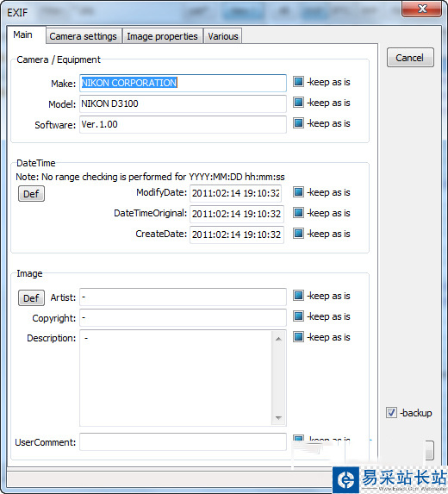Click the CreateDate input field

tap(237, 234)
